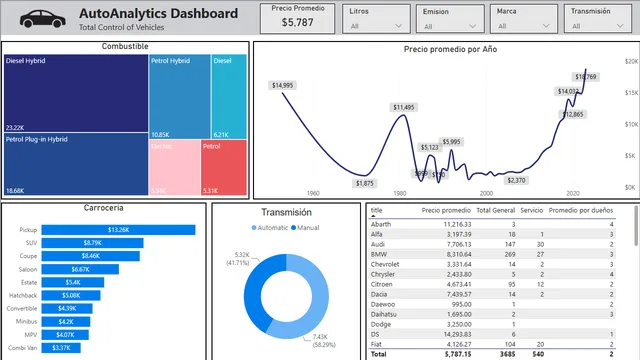This screenshot has height=360, width=640.
Task: Click the AutoAnalytics Dashboard heading
Action: tap(158, 13)
